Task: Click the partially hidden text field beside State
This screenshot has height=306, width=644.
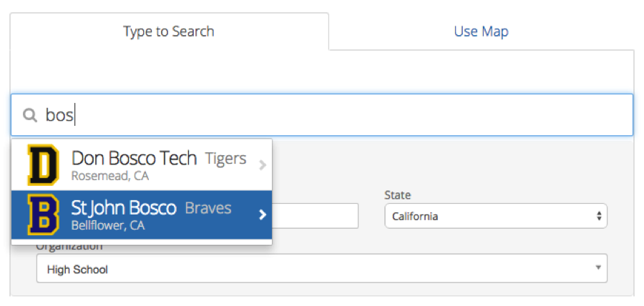Action: (x=315, y=216)
